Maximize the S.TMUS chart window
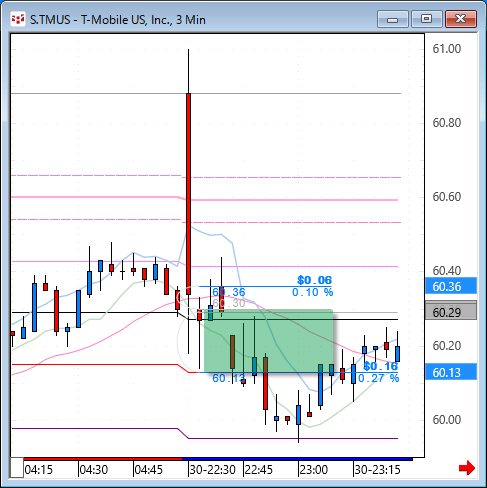The height and width of the screenshot is (488, 487). click(426, 19)
